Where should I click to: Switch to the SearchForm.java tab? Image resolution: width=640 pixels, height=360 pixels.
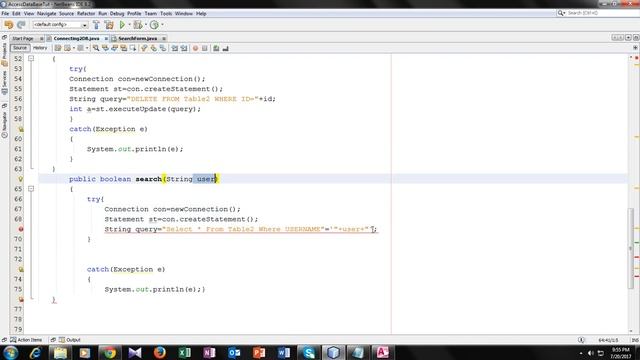coord(138,38)
